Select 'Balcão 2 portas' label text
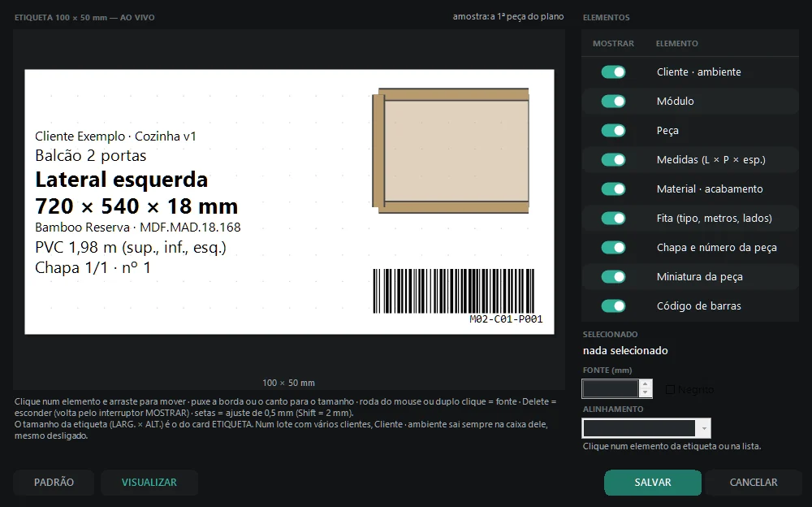Screen dimensions: 812x507 pyautogui.click(x=91, y=155)
